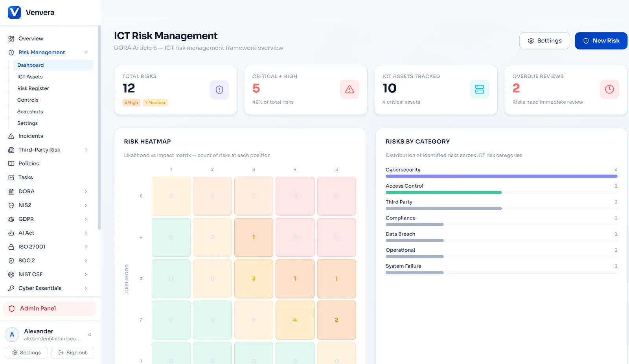Click heatmap cell showing 4 risks
Screen dimensions: 629x364
[x=295, y=320]
